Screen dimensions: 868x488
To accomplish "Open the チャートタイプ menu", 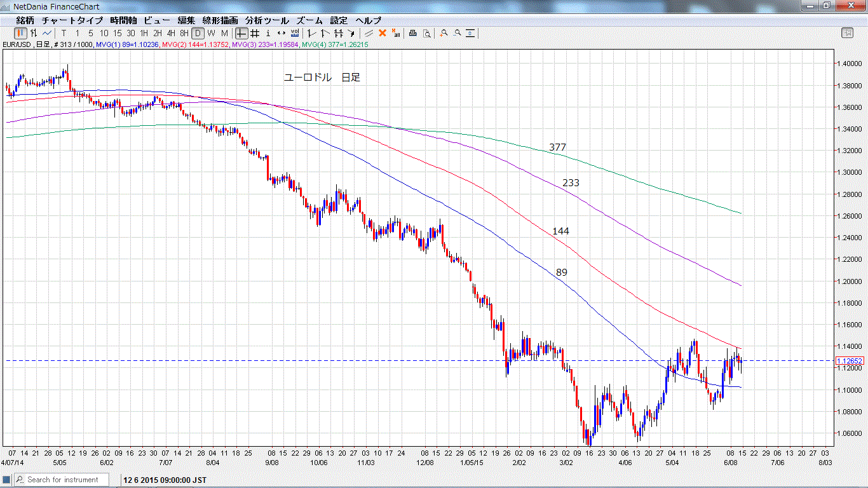I will [72, 20].
